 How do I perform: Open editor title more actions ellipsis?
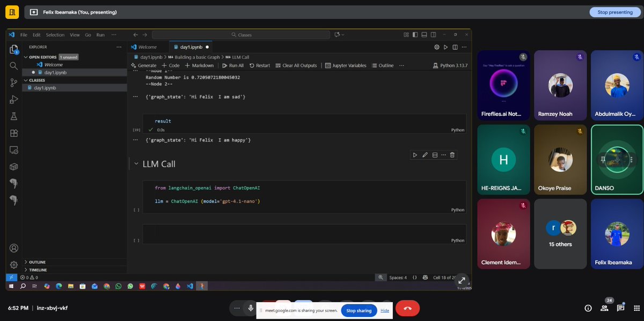464,47
